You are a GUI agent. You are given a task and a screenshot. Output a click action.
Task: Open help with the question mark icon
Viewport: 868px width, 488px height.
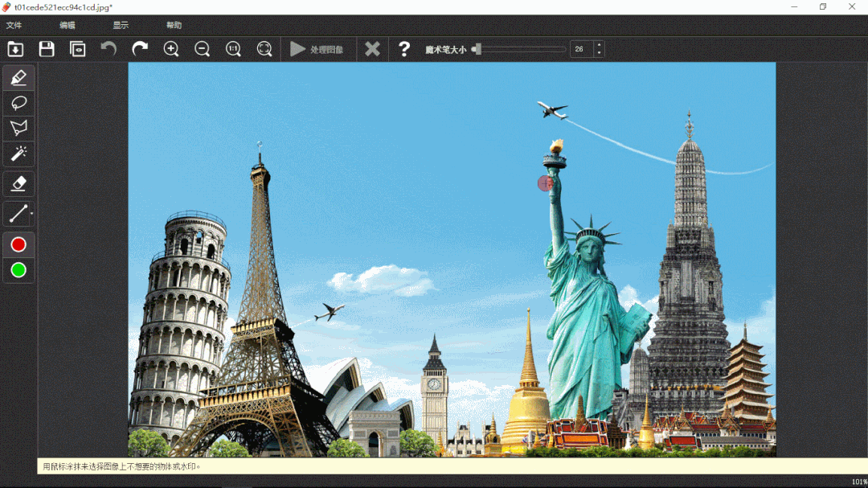coord(404,49)
